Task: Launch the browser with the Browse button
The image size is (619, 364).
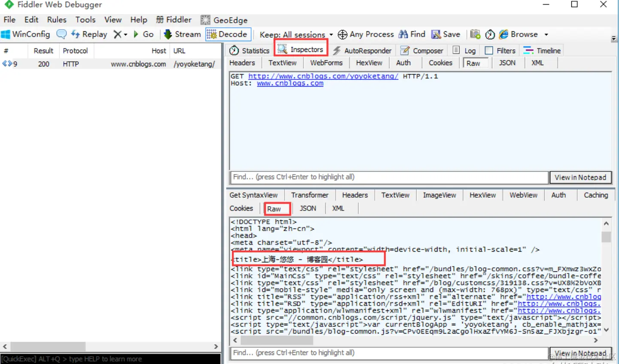Action: (x=519, y=34)
